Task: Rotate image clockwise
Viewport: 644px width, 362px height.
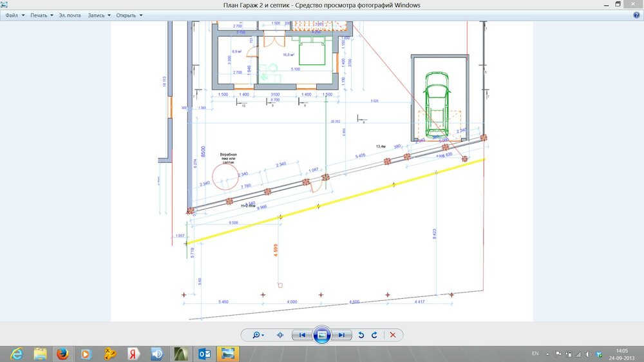Action: [x=374, y=335]
